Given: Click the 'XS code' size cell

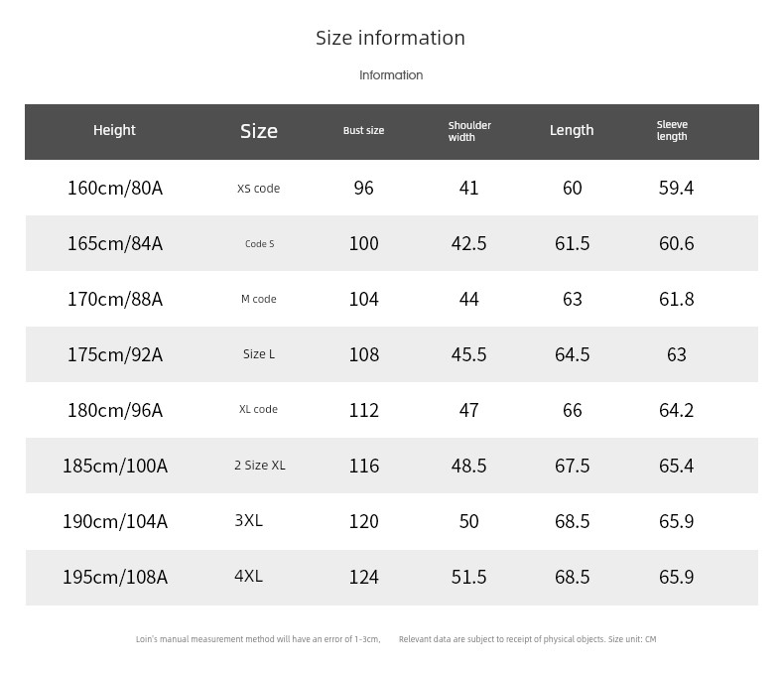Looking at the screenshot, I should [258, 189].
